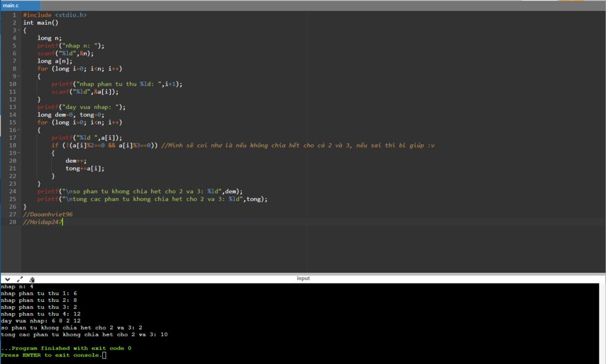Expand the console to full screen
The width and height of the screenshot is (606, 364).
[20, 279]
